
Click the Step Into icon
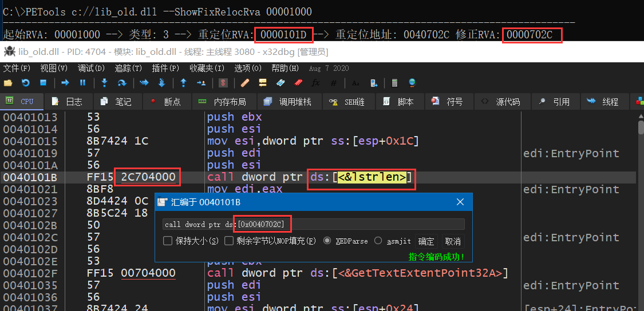pos(104,83)
